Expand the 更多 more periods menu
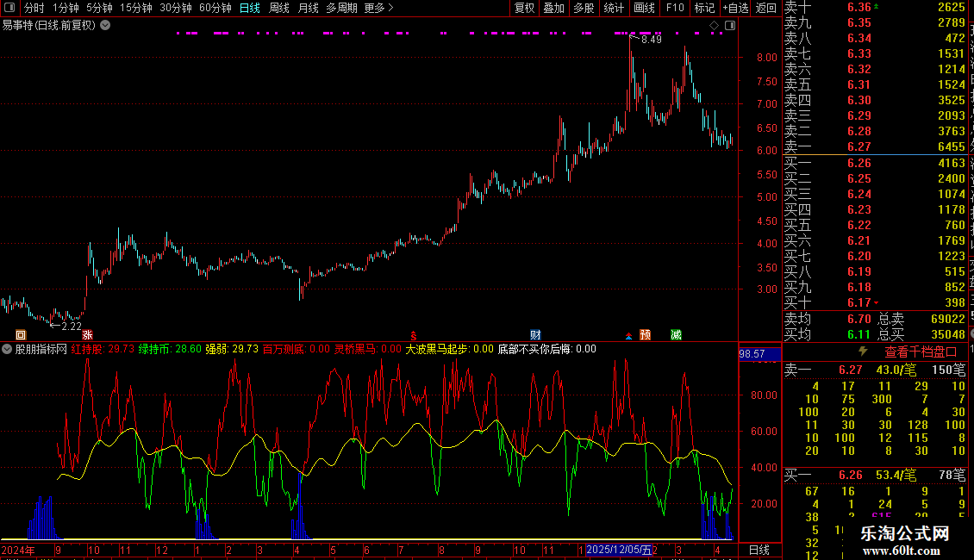This screenshot has width=974, height=560. click(x=379, y=8)
